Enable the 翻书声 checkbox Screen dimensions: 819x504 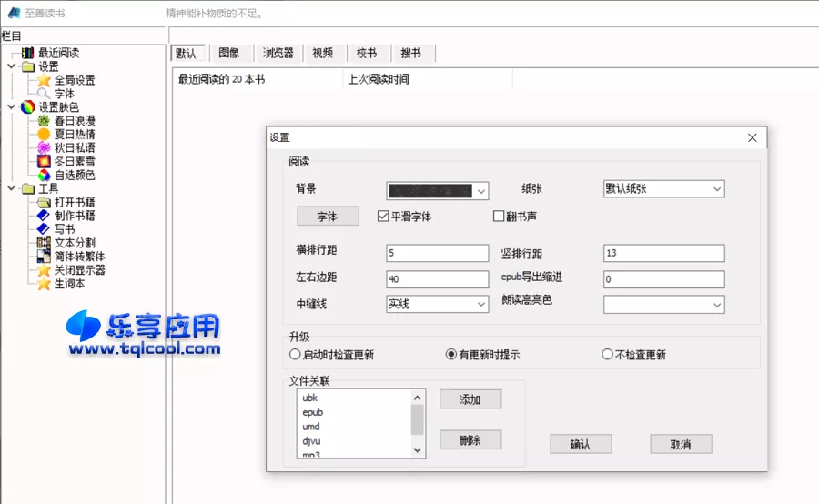499,216
